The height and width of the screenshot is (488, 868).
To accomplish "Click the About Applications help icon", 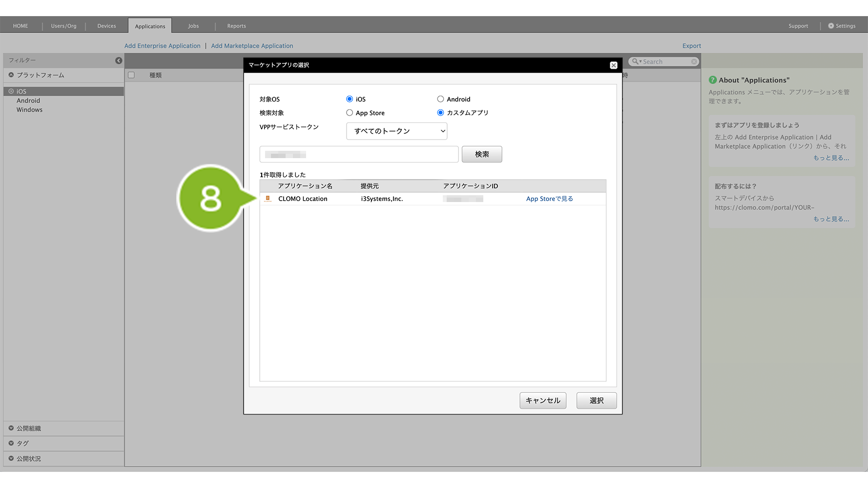I will click(713, 80).
